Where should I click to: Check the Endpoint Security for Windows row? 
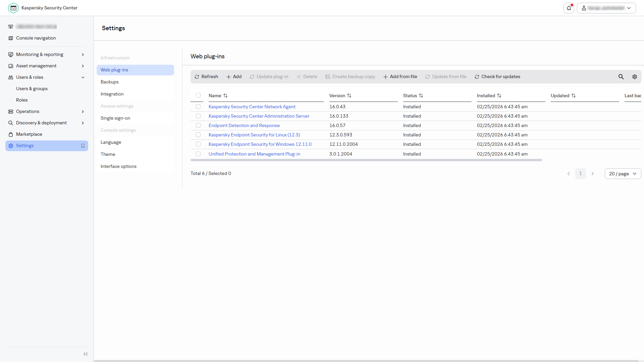pos(198,144)
